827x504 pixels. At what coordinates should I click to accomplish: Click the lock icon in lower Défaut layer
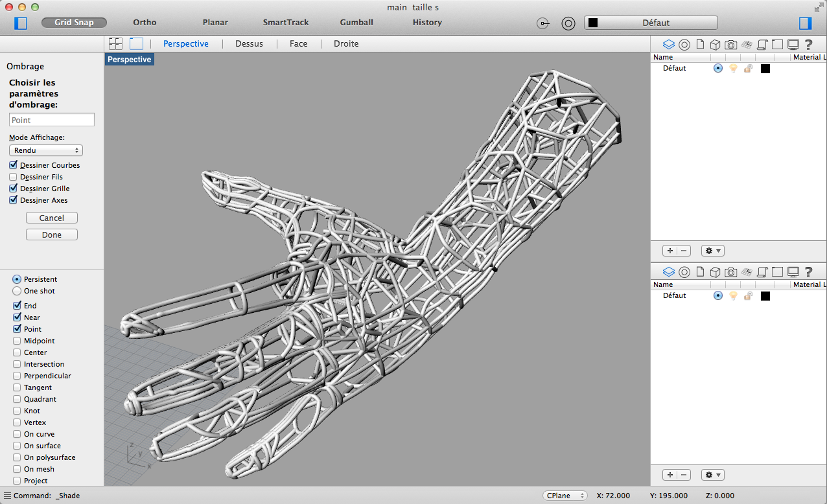click(748, 295)
